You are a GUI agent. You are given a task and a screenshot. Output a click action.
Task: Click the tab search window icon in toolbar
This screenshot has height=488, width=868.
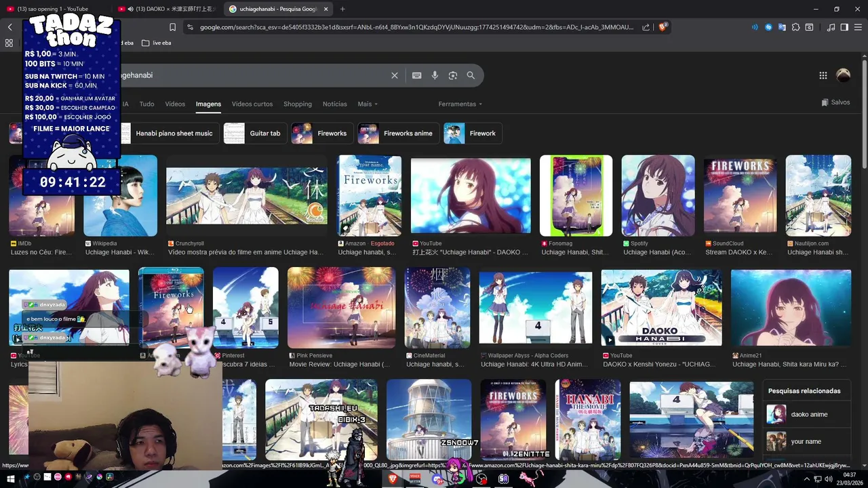[809, 27]
